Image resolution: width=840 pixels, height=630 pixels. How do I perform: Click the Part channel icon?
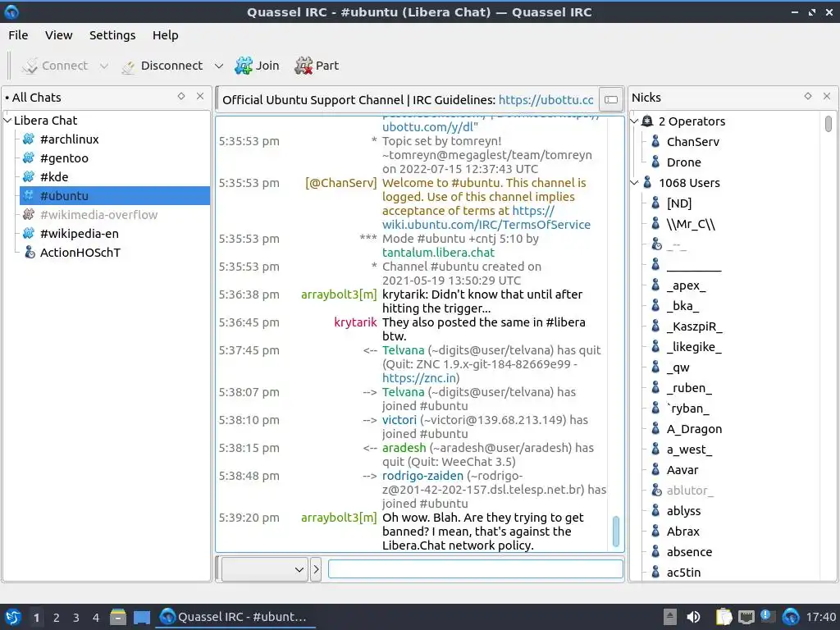coord(304,66)
